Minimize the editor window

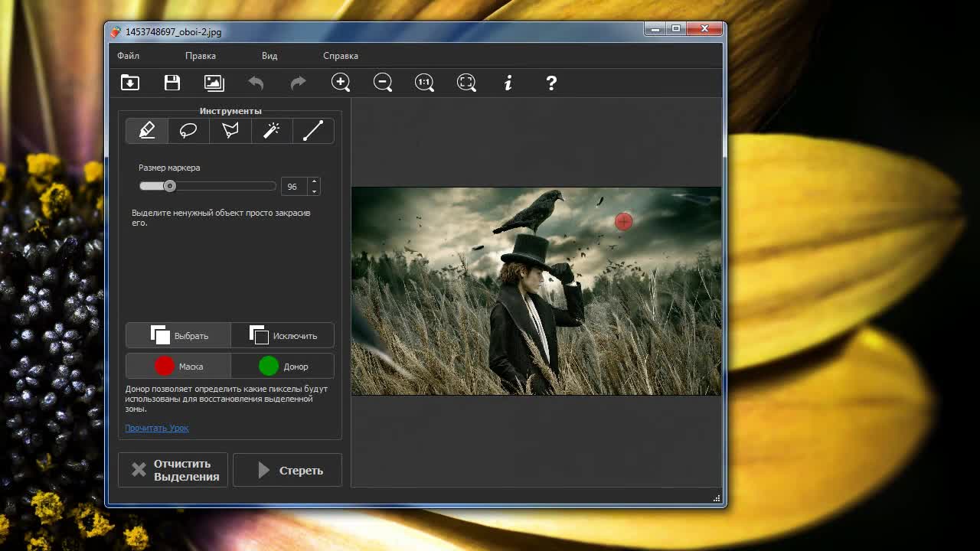pyautogui.click(x=654, y=29)
